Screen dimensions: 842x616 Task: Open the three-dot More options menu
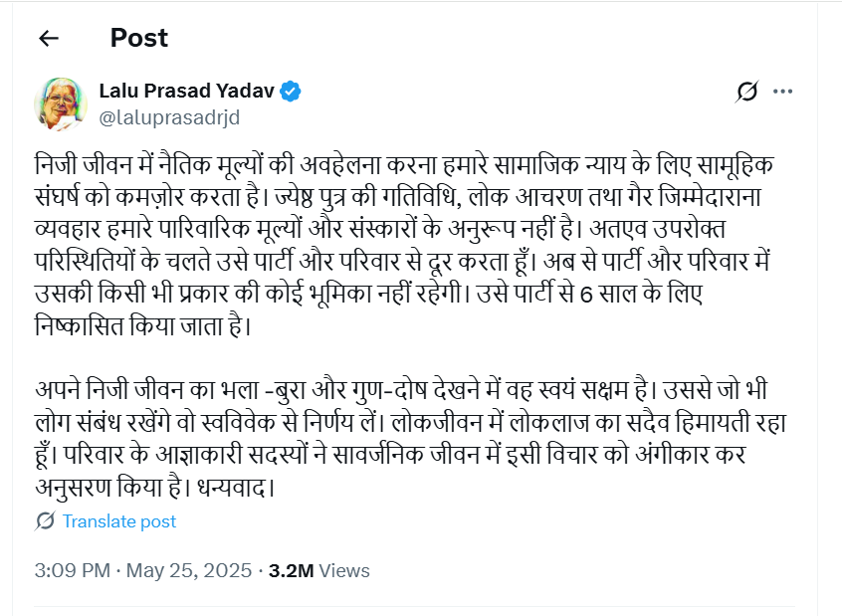[x=783, y=92]
